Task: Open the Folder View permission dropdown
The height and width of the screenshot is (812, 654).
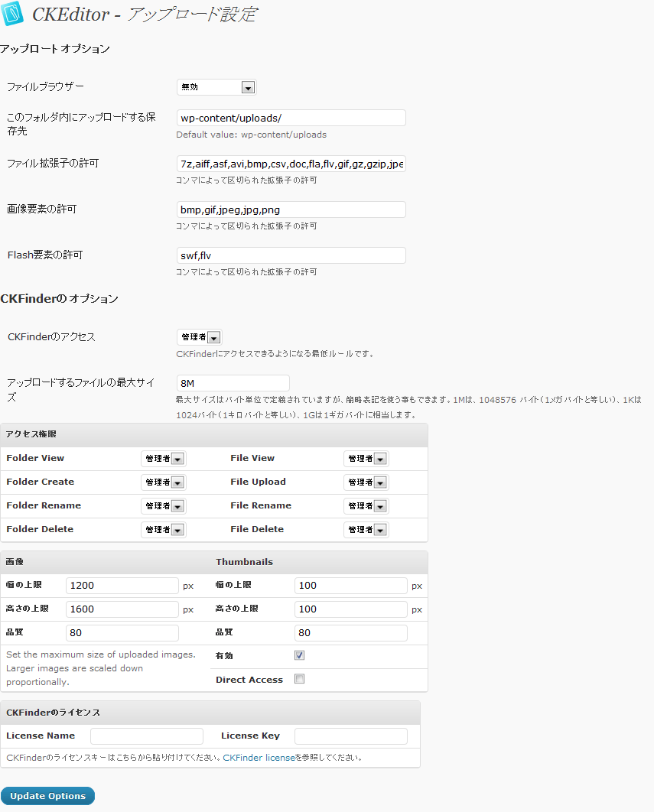Action: click(163, 458)
